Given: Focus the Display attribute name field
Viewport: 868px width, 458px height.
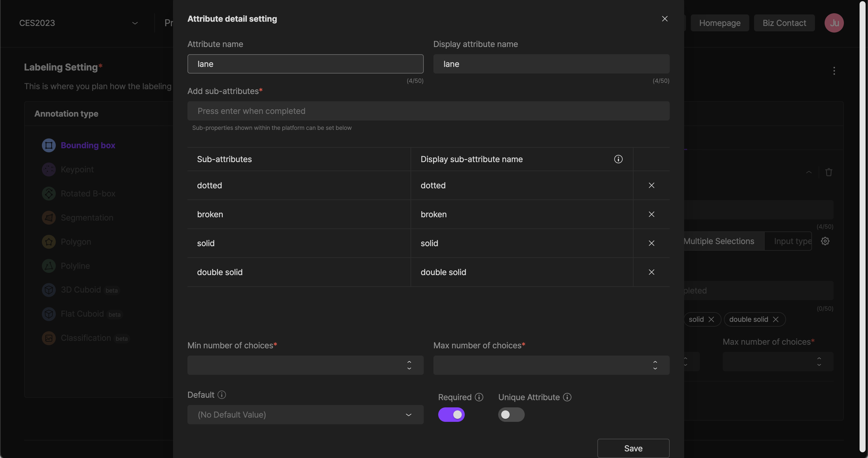Looking at the screenshot, I should [x=551, y=64].
